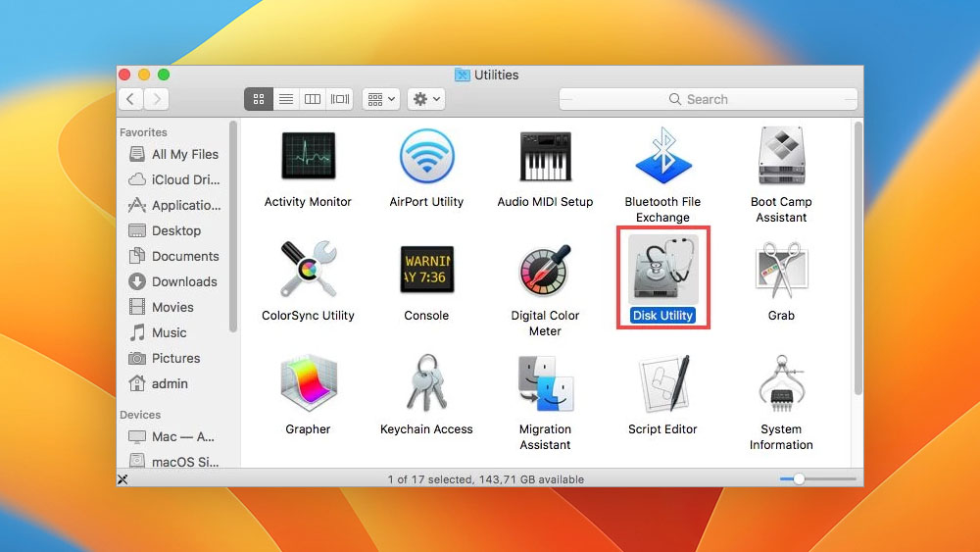Select the Console warning icon
This screenshot has width=980, height=552.
click(x=427, y=270)
